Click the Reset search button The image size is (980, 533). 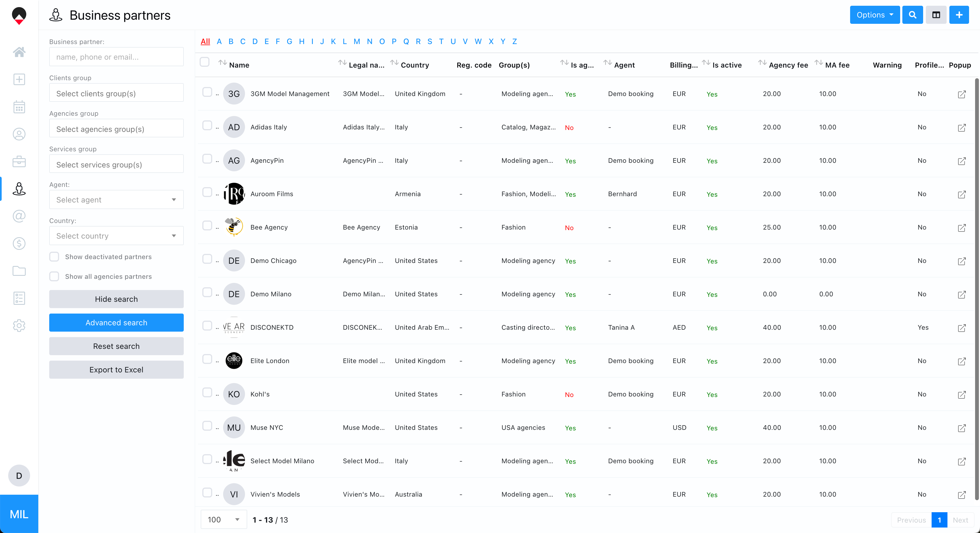click(116, 346)
